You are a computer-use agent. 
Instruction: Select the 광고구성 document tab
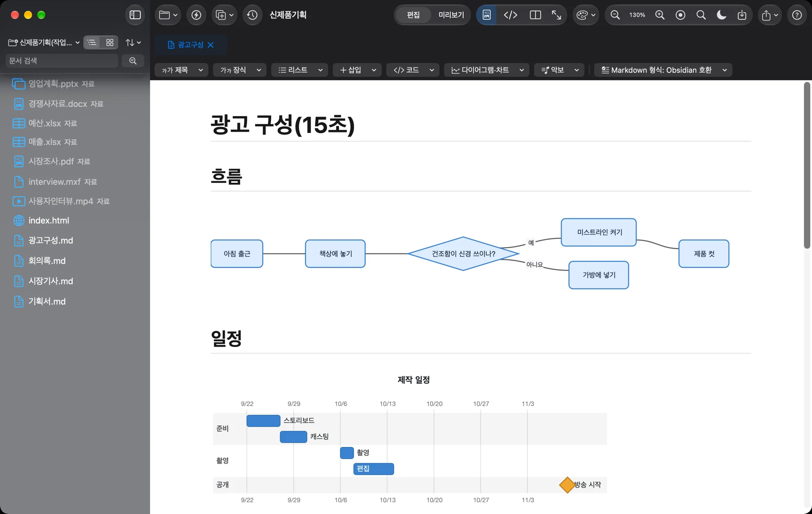190,45
